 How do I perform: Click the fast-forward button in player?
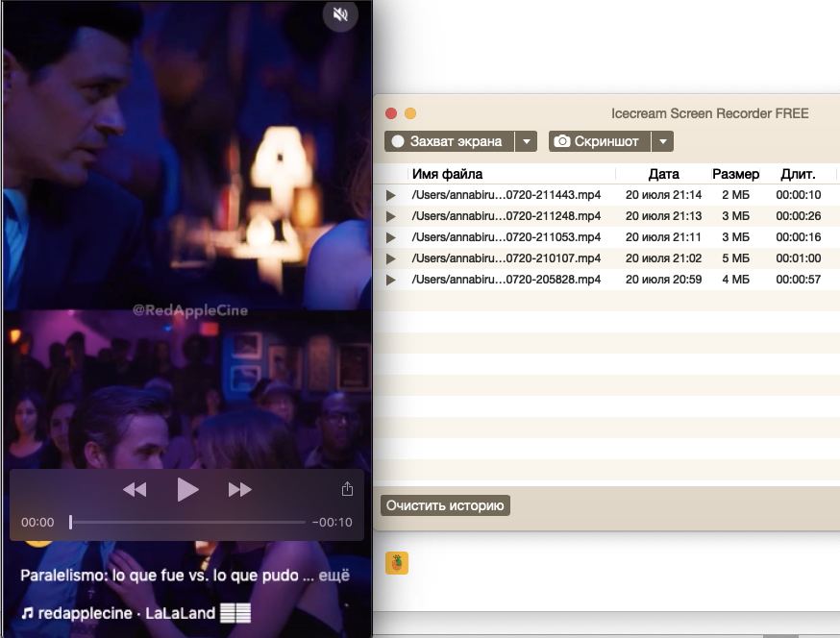click(x=239, y=490)
